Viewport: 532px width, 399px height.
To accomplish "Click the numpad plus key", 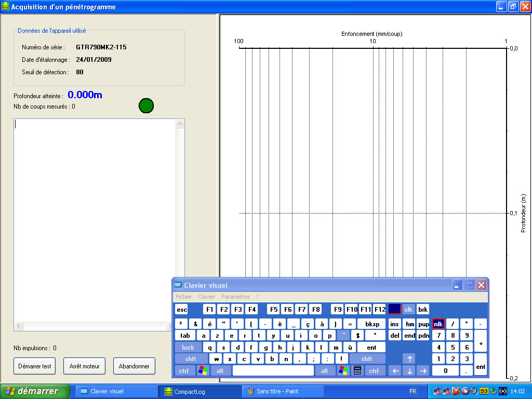I will pos(481,341).
